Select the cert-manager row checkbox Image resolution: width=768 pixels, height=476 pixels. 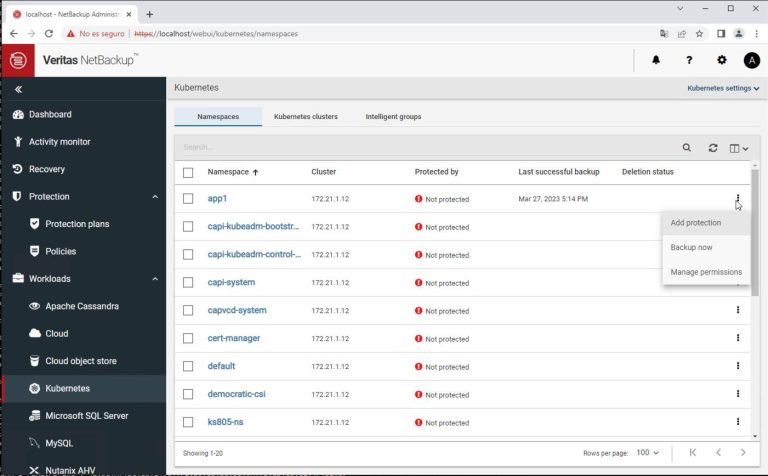[188, 339]
